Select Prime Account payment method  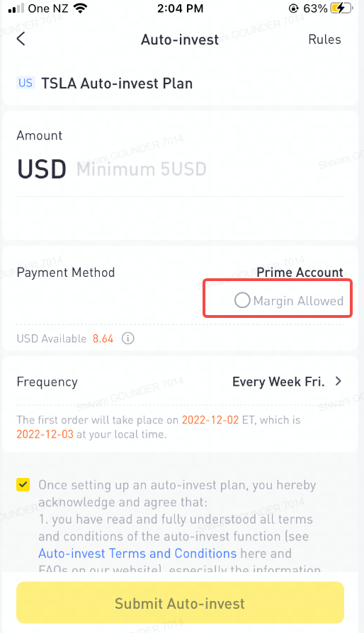pyautogui.click(x=300, y=272)
